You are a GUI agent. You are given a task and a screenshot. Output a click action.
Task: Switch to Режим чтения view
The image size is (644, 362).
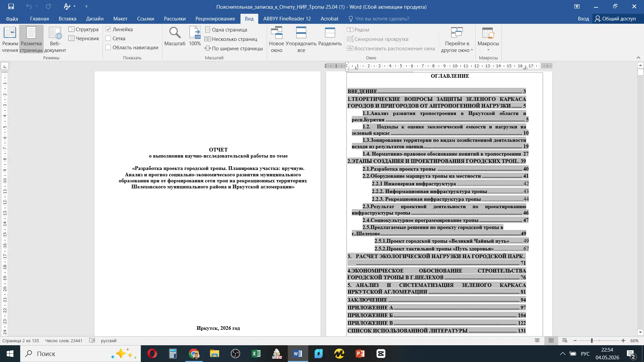click(x=10, y=40)
